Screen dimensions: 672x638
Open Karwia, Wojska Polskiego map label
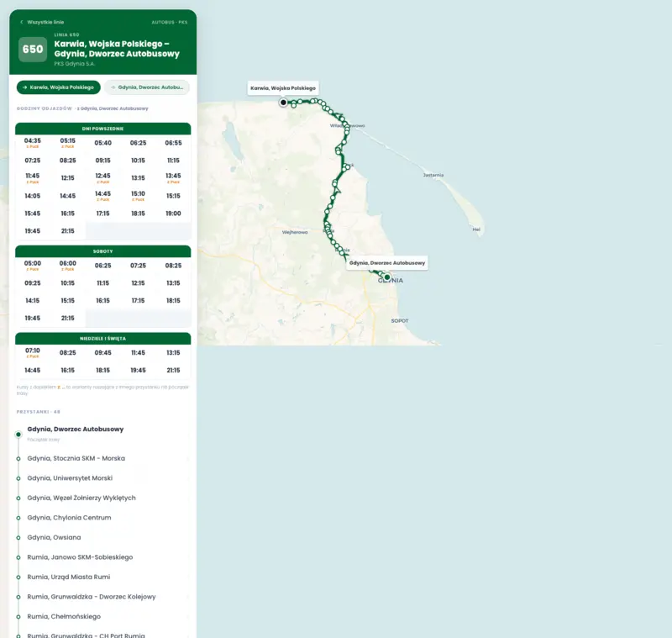click(283, 88)
